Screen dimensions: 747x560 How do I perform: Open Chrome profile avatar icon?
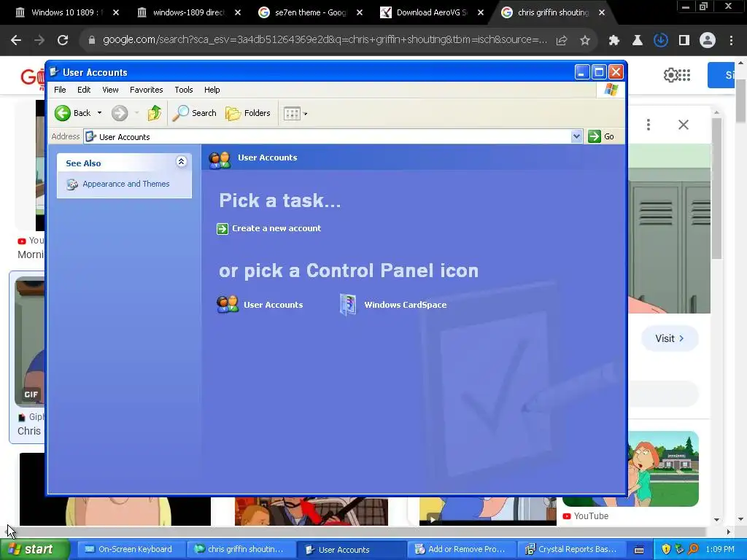(708, 41)
